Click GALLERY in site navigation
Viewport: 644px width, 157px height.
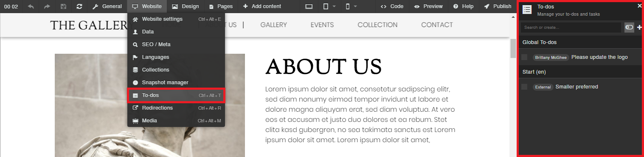pos(274,25)
